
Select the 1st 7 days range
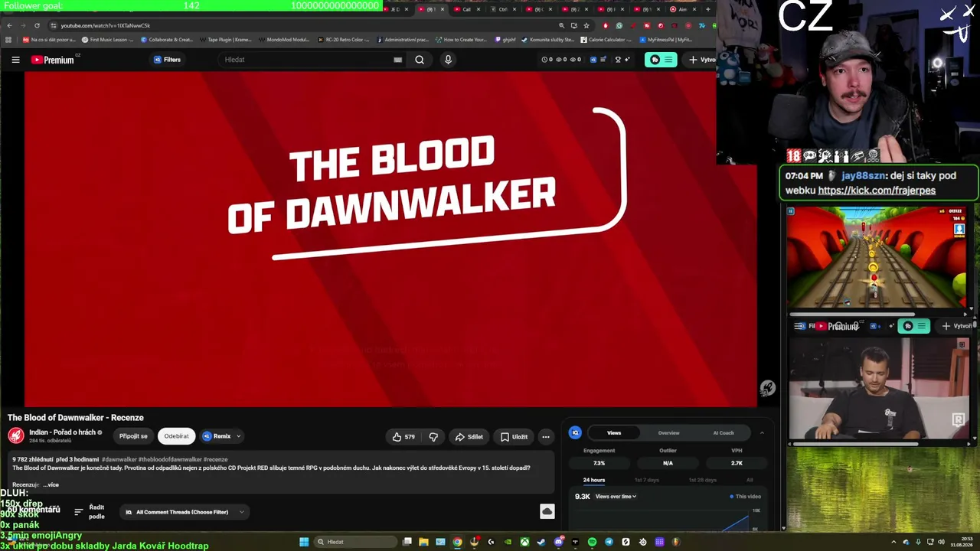[x=646, y=480]
